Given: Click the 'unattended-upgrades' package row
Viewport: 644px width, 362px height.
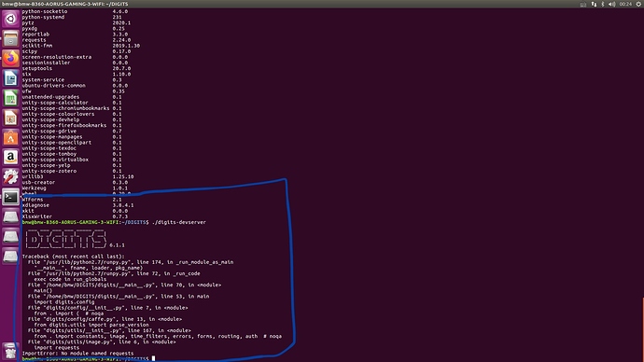Looking at the screenshot, I should click(72, 97).
